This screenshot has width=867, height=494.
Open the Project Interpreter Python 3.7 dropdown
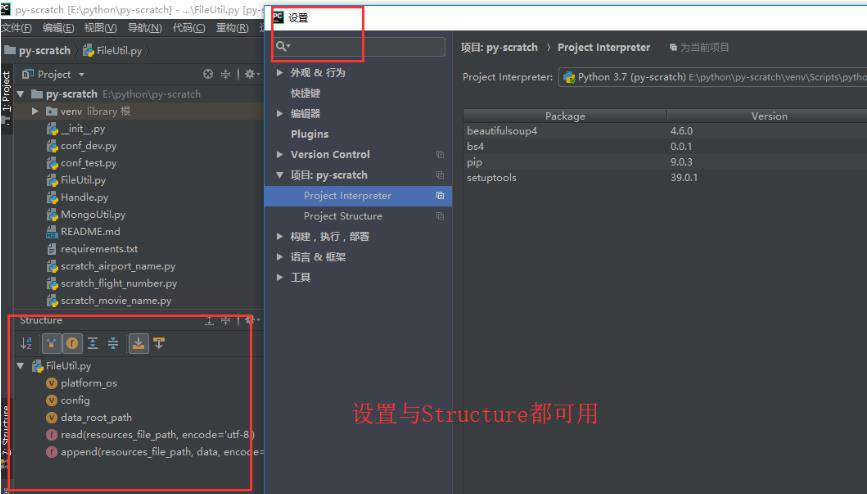click(713, 77)
